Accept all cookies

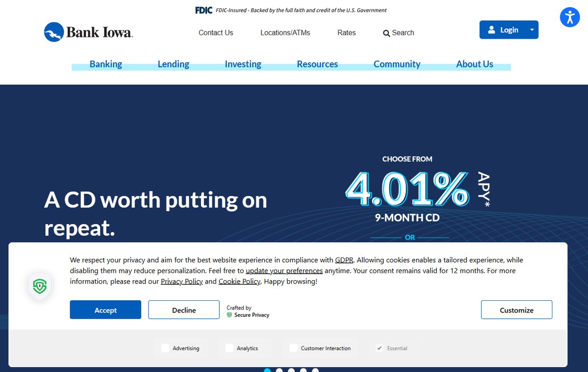coord(105,310)
